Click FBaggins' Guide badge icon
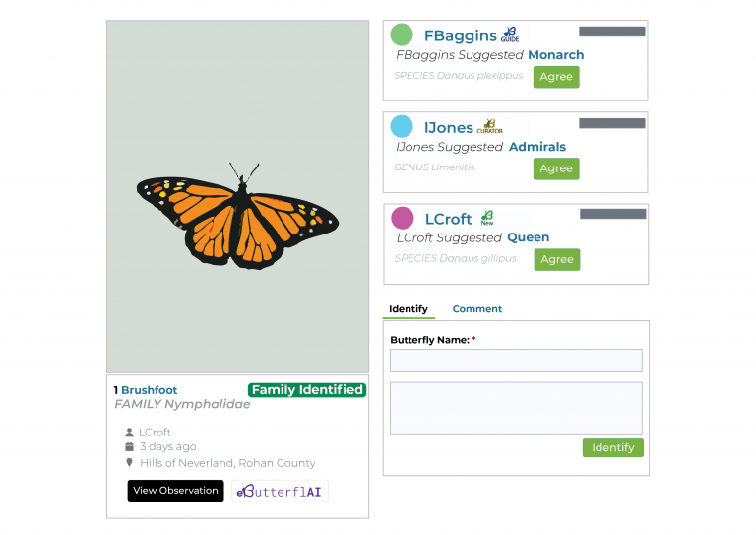This screenshot has width=756, height=535. pyautogui.click(x=510, y=34)
